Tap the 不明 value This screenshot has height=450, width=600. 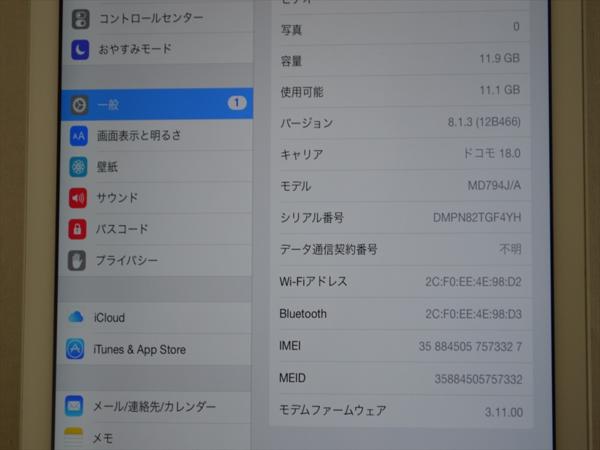510,249
